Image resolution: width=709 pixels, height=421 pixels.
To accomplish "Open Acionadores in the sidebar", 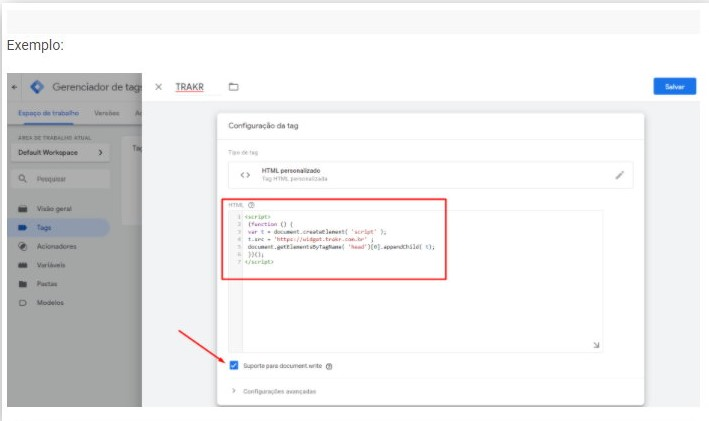I will [x=57, y=246].
